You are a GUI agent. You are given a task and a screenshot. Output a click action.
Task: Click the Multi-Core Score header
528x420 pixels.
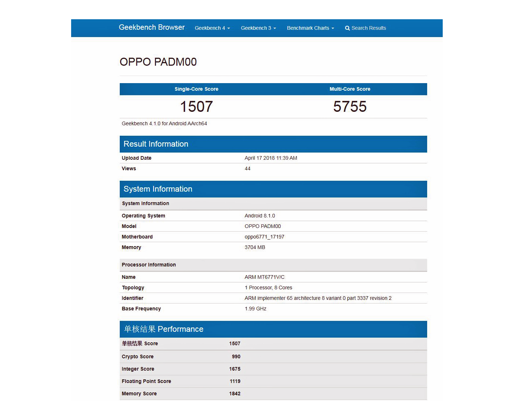(x=350, y=89)
